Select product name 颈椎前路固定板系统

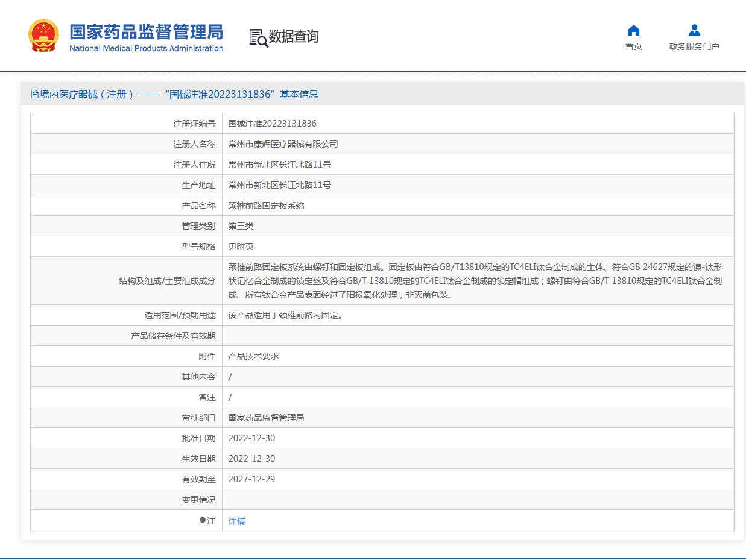click(x=267, y=206)
